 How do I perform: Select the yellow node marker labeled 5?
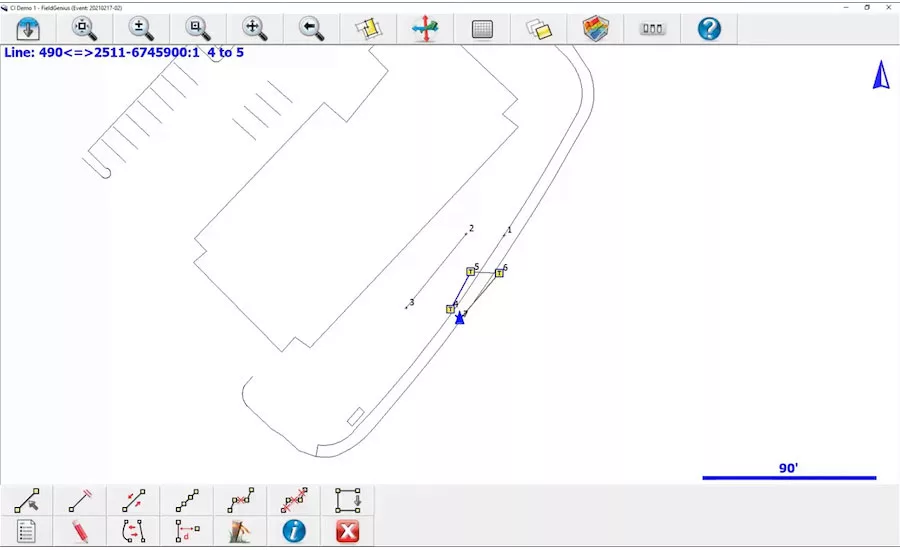[x=471, y=272]
